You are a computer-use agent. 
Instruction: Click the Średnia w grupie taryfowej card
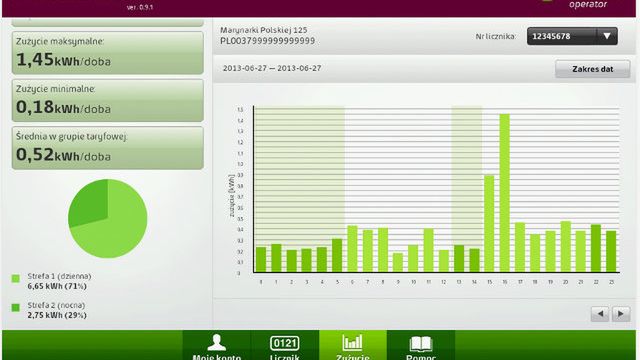[108, 148]
